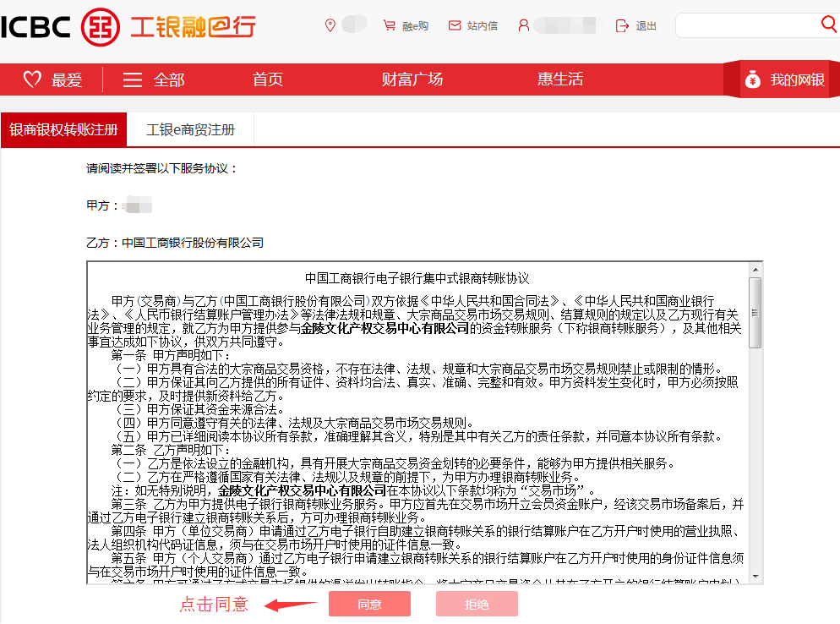Focus the top search input field
Screen dimensions: 840x624
749,25
